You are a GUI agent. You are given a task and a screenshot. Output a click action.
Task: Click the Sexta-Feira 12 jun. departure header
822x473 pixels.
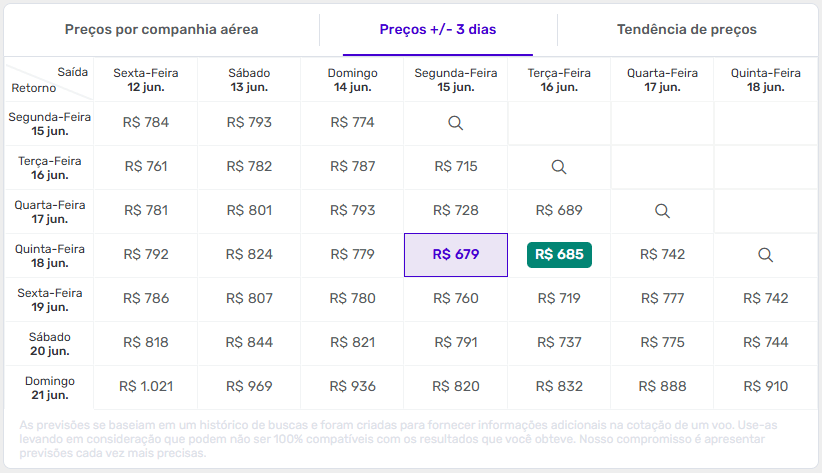145,80
